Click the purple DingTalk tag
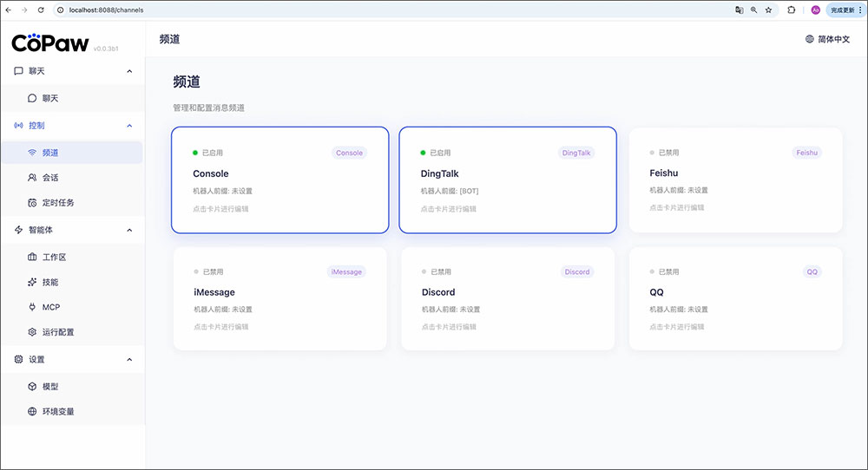This screenshot has height=470, width=868. [576, 153]
